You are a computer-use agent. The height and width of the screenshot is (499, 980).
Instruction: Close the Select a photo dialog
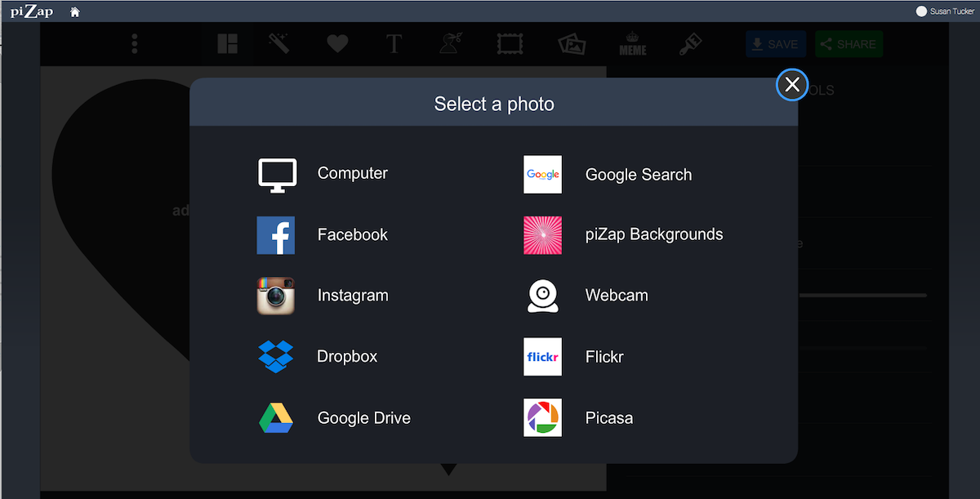791,85
